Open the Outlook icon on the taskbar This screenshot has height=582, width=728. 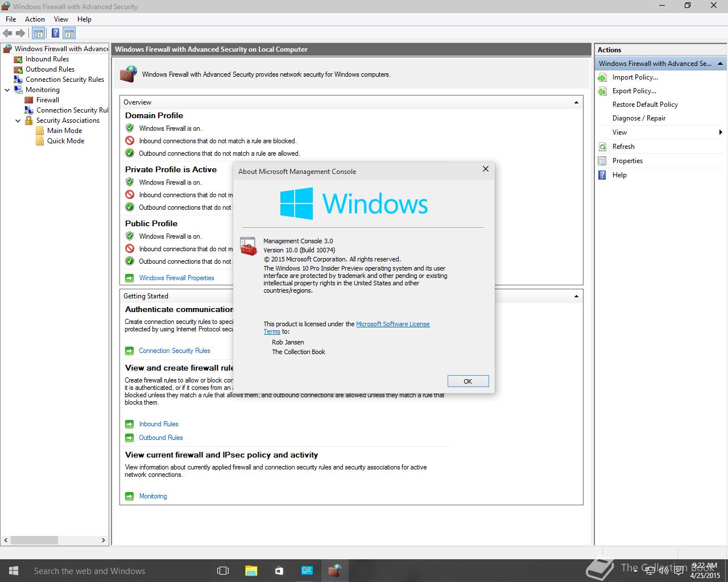tap(307, 571)
